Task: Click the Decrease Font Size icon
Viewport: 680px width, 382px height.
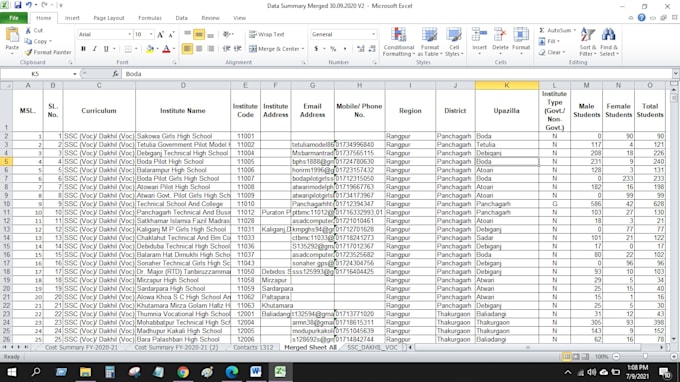Action: pos(171,34)
